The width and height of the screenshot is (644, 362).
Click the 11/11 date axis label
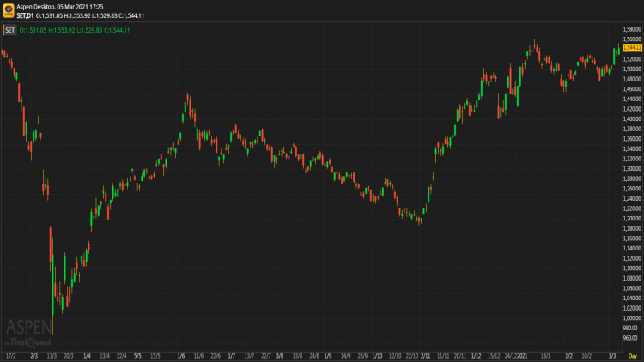coord(443,356)
